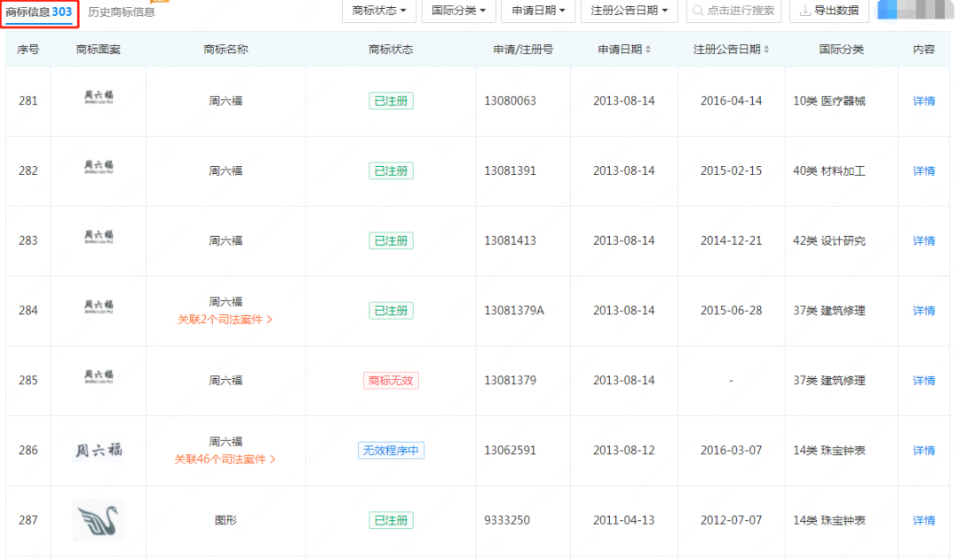This screenshot has height=560, width=959.
Task: Open 详情 for trademark 13081413
Action: (923, 241)
